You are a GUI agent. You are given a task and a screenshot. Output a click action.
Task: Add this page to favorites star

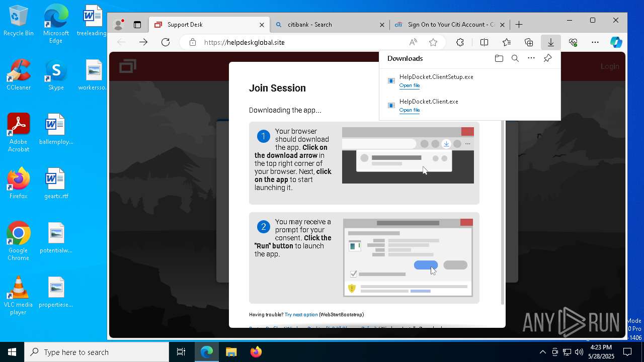click(433, 42)
